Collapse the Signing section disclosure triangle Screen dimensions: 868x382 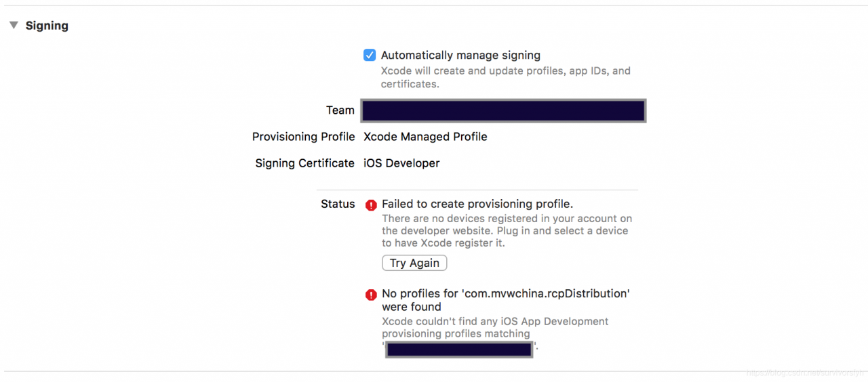pyautogui.click(x=14, y=26)
